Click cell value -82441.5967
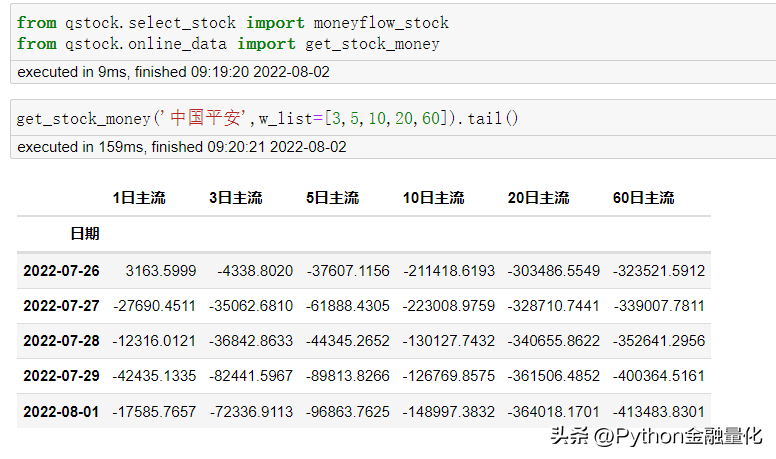The width and height of the screenshot is (776, 459). pos(251,376)
